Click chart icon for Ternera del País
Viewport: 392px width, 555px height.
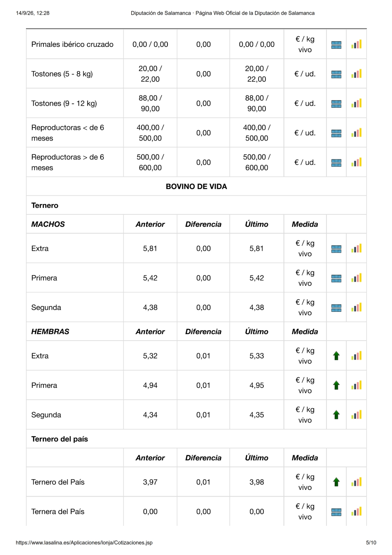(x=356, y=511)
